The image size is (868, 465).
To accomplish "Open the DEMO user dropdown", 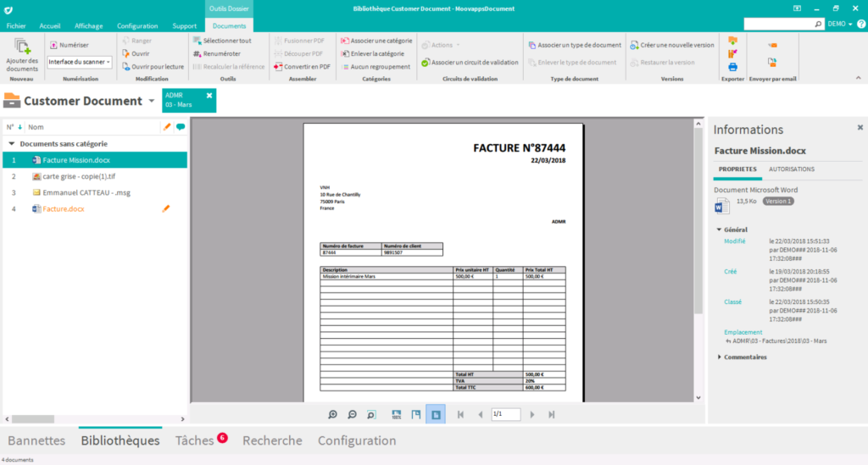I will (x=840, y=24).
